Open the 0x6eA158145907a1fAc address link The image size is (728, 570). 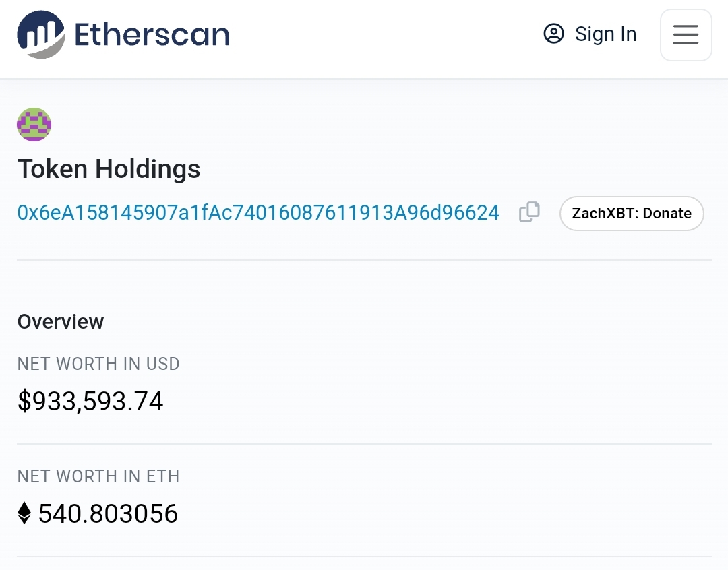[x=258, y=213]
